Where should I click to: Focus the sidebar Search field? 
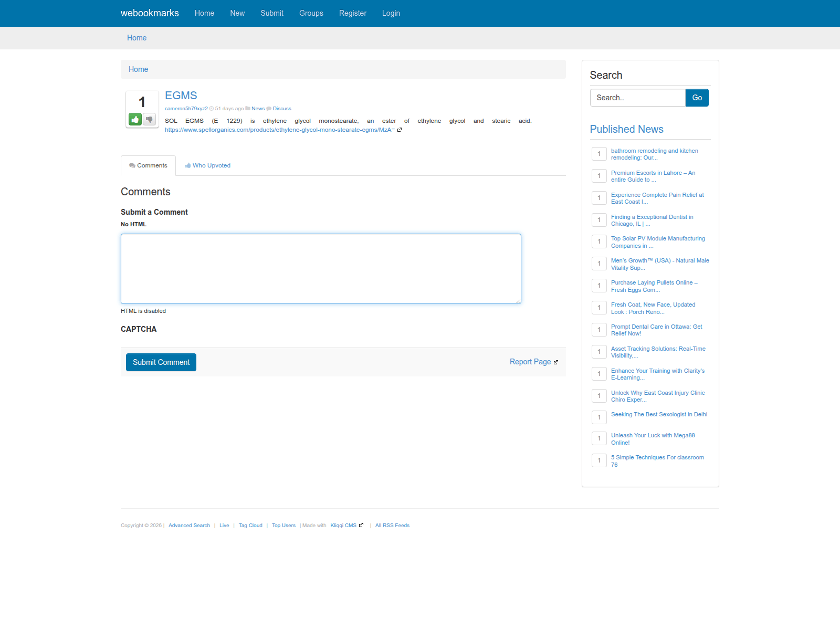click(x=638, y=98)
